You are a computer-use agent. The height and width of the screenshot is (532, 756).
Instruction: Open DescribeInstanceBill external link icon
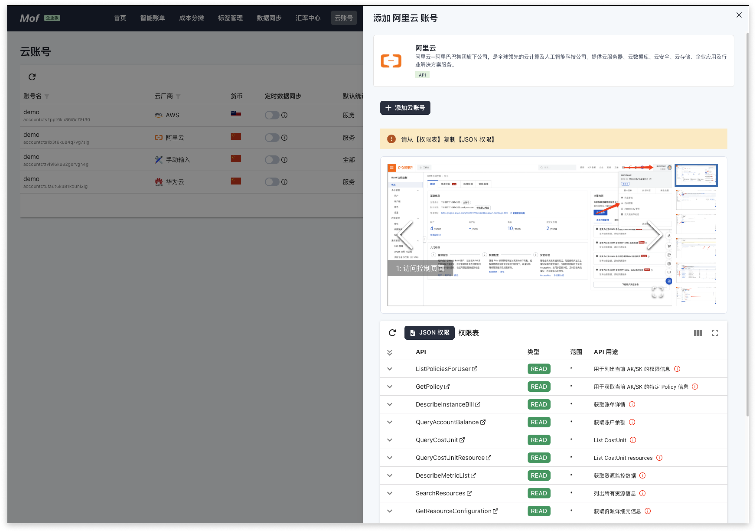click(x=478, y=405)
